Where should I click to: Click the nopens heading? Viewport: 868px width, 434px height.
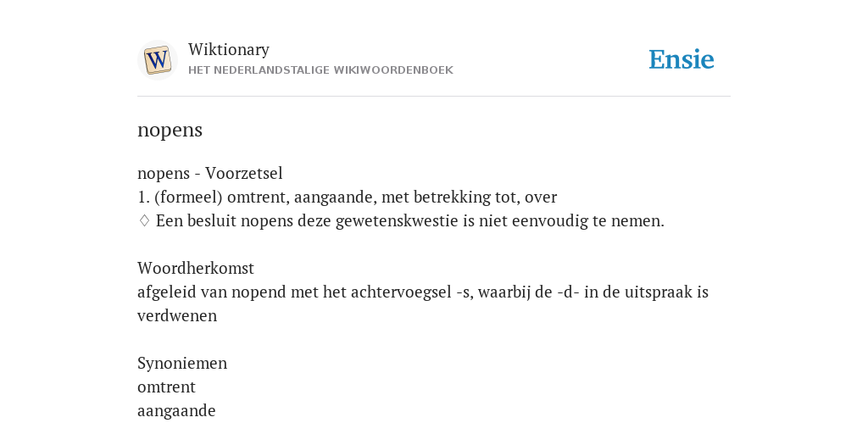(x=170, y=130)
